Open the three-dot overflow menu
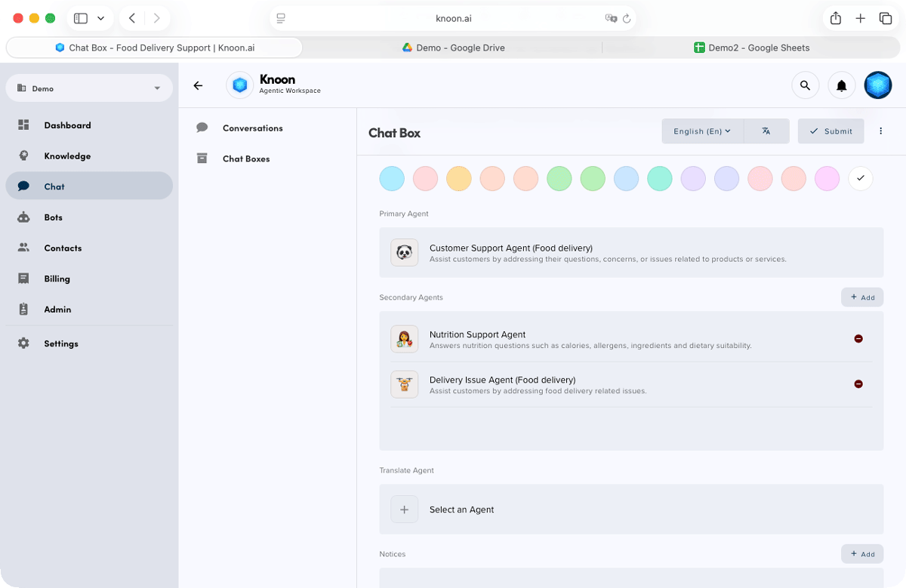Image resolution: width=906 pixels, height=588 pixels. coord(880,131)
